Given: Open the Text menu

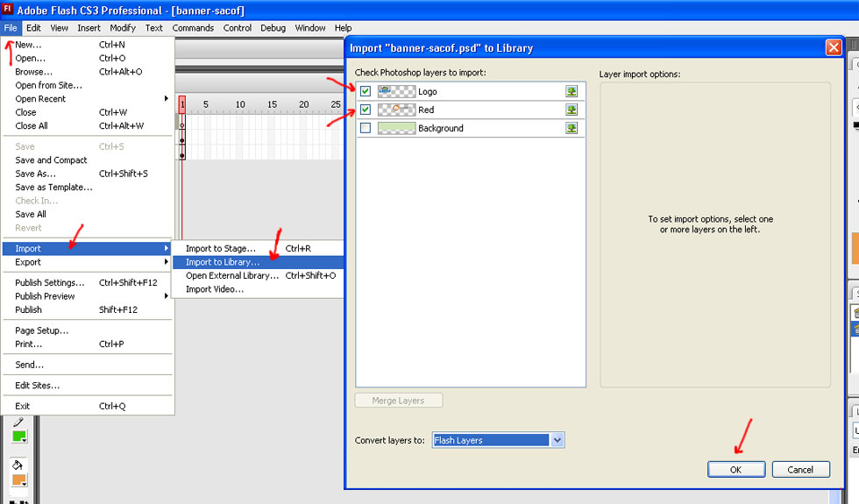Looking at the screenshot, I should coord(154,28).
